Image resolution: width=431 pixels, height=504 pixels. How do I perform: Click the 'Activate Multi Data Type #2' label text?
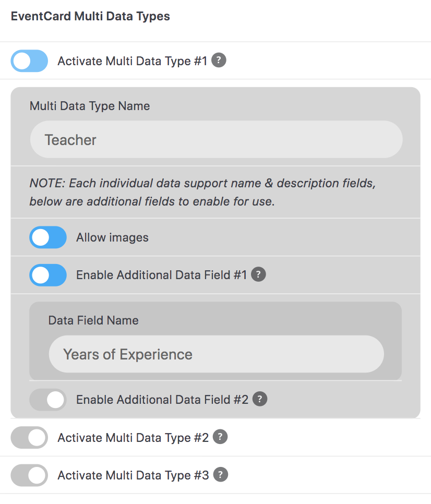click(x=133, y=437)
